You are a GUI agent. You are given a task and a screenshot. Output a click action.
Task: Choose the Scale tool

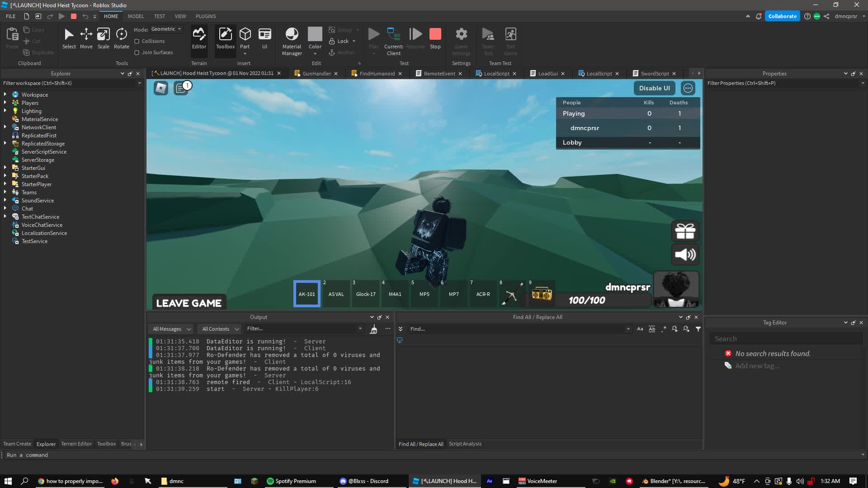(103, 38)
